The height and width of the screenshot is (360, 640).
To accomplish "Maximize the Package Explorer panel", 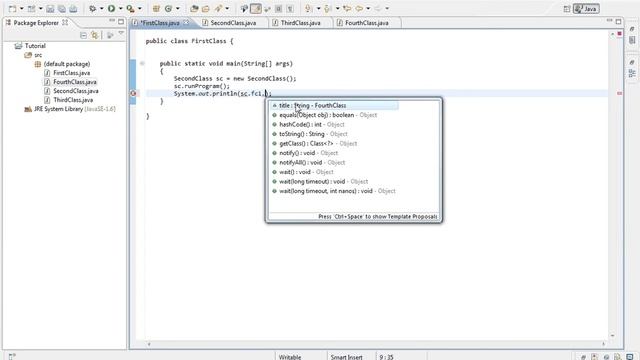I will tap(121, 21).
